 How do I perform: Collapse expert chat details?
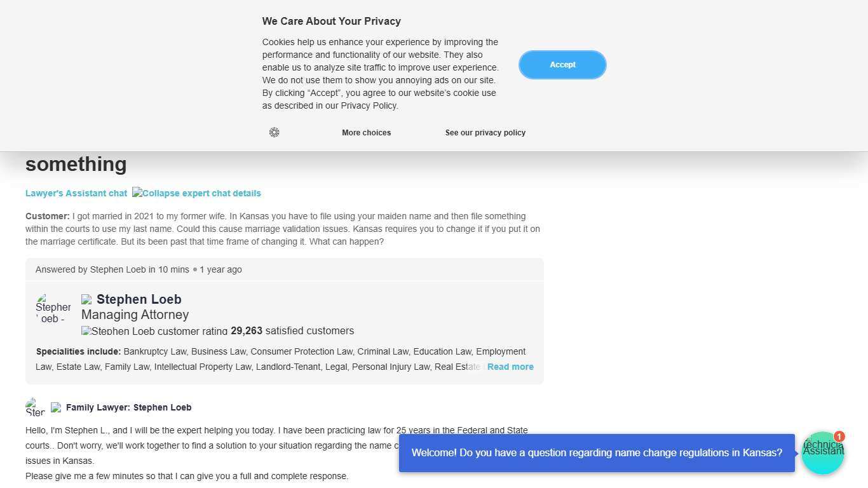tap(196, 193)
